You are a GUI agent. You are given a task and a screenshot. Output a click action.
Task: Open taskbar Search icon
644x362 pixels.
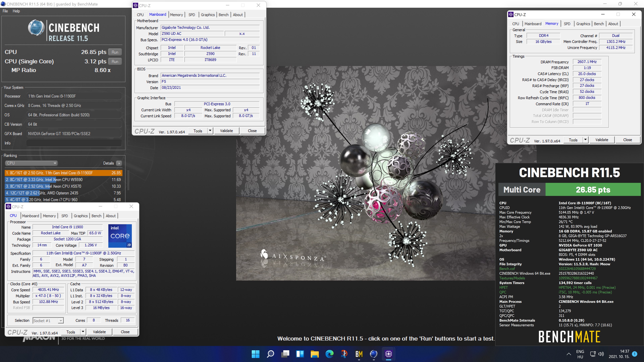coord(270,354)
